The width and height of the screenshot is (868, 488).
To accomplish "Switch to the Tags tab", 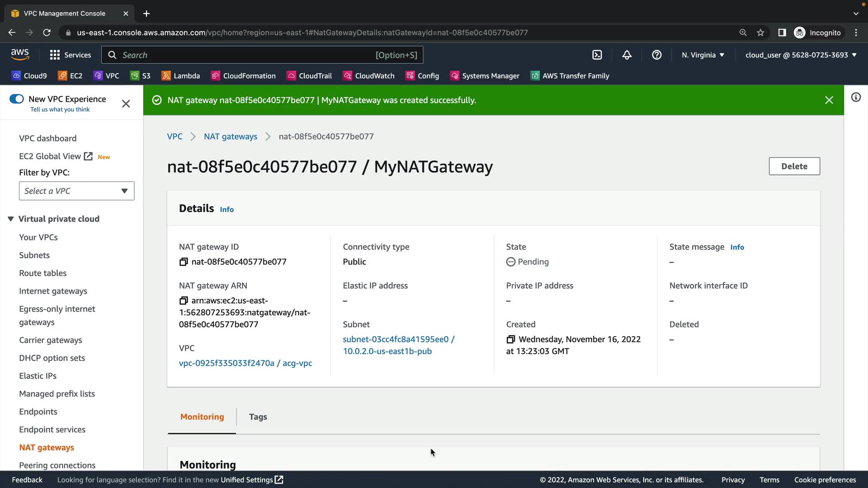I will pyautogui.click(x=258, y=417).
